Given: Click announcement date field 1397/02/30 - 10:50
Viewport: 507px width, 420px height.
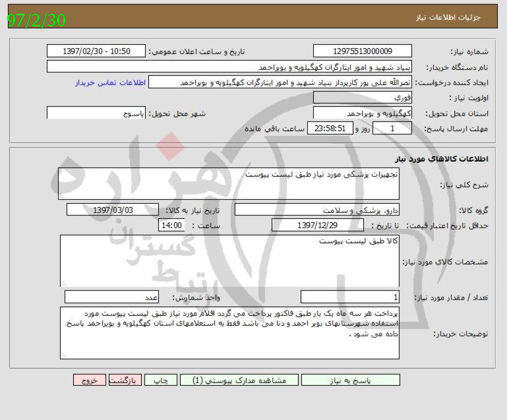Looking at the screenshot, I should [x=96, y=51].
